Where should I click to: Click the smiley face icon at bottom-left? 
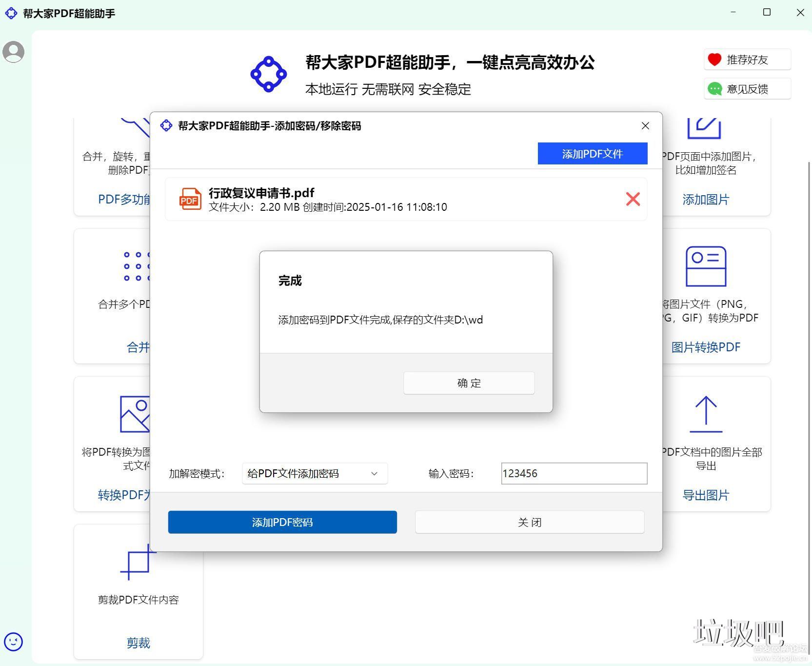pyautogui.click(x=13, y=642)
